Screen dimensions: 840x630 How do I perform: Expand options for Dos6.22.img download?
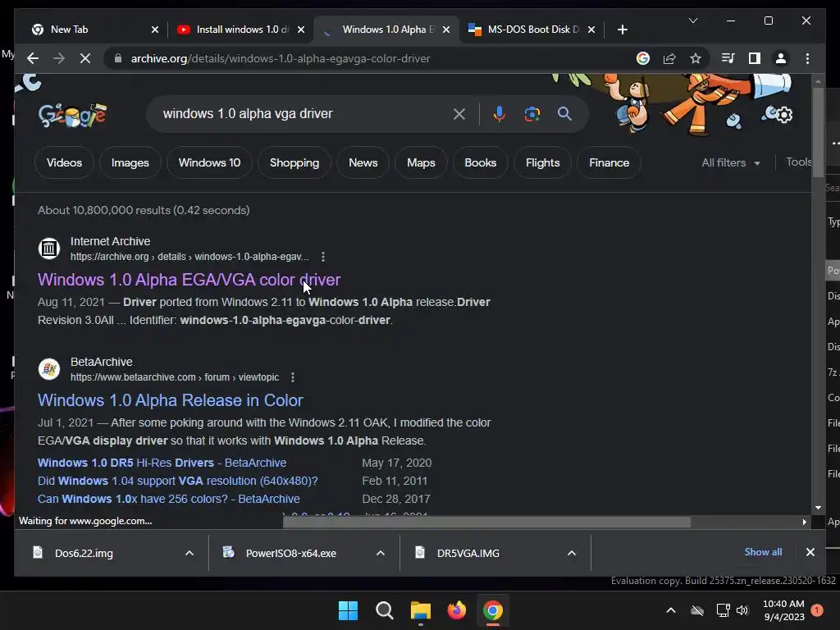(189, 553)
